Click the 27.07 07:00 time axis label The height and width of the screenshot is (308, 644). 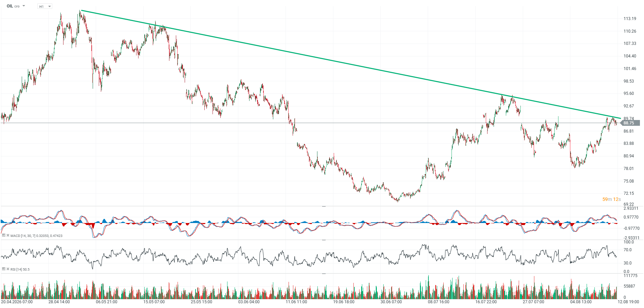pos(533,302)
